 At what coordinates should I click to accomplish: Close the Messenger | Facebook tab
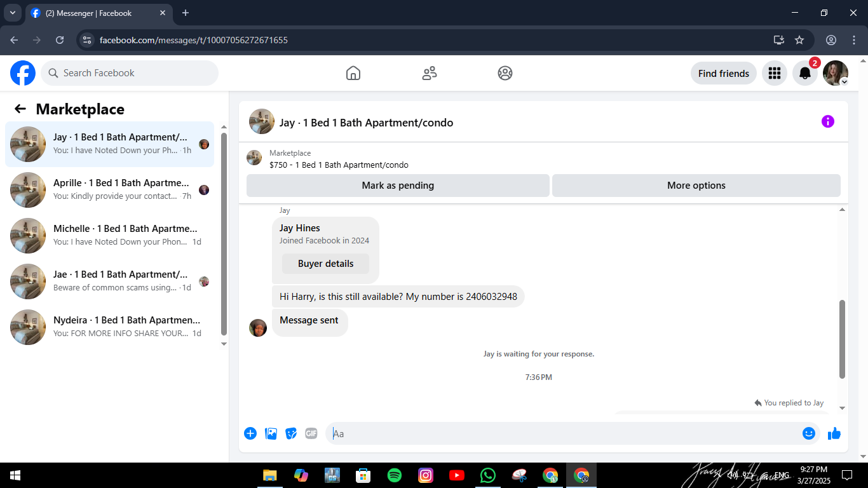click(x=163, y=13)
